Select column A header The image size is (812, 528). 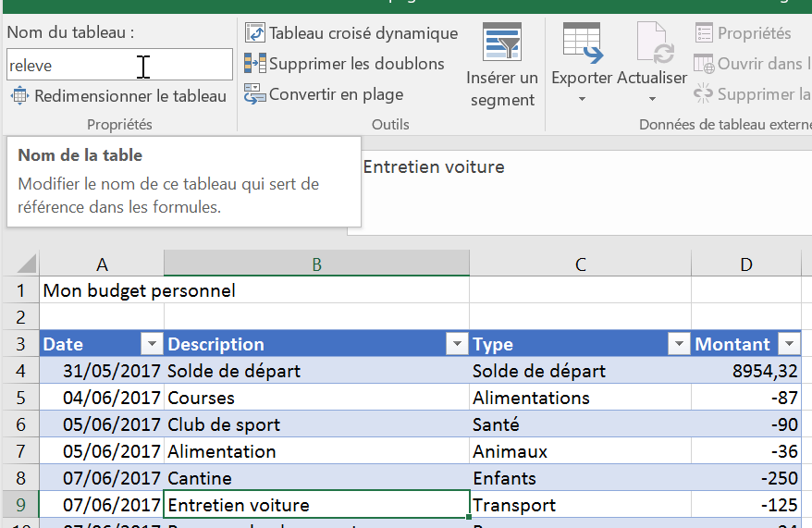pos(102,264)
